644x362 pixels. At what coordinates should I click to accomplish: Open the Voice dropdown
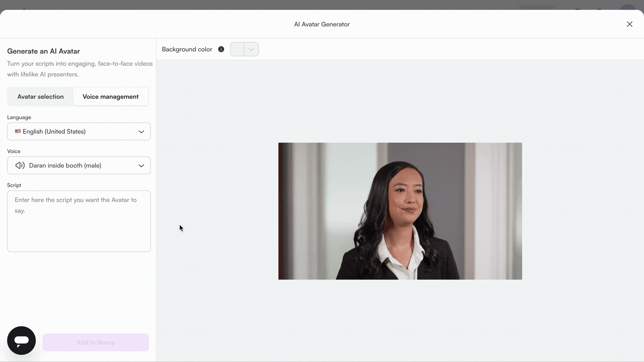[79, 165]
